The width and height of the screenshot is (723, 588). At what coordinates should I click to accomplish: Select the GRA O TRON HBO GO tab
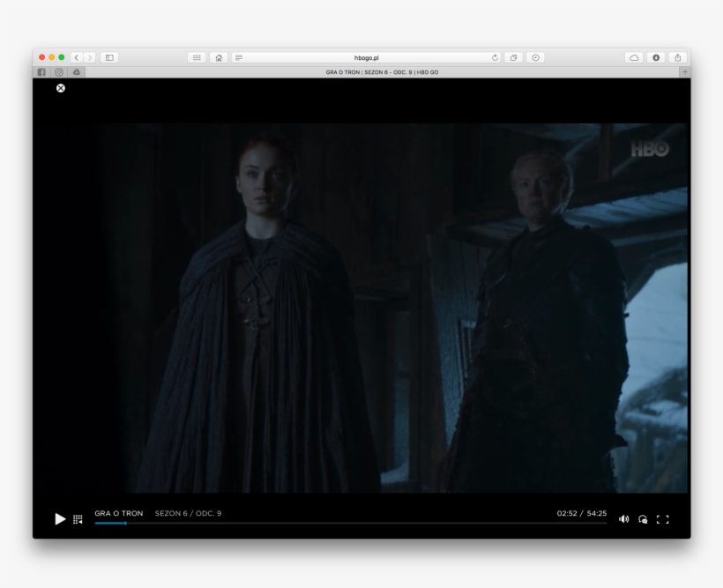point(382,72)
